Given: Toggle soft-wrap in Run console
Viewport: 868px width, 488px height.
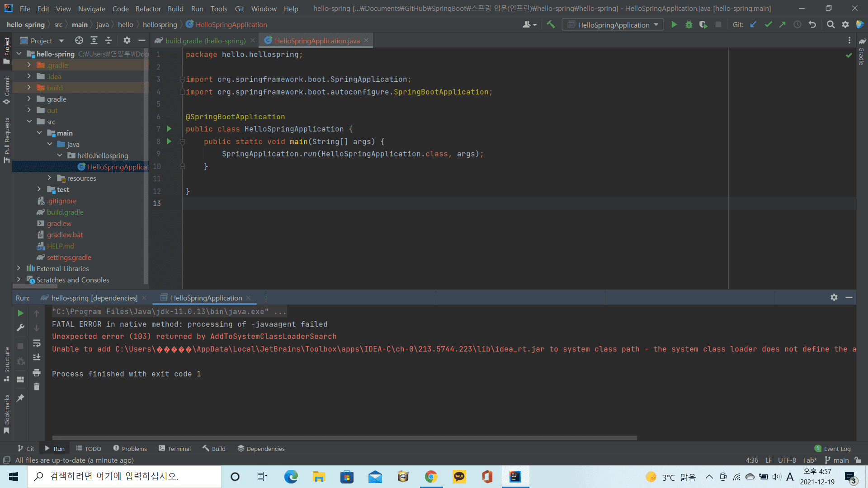Looking at the screenshot, I should pyautogui.click(x=37, y=343).
